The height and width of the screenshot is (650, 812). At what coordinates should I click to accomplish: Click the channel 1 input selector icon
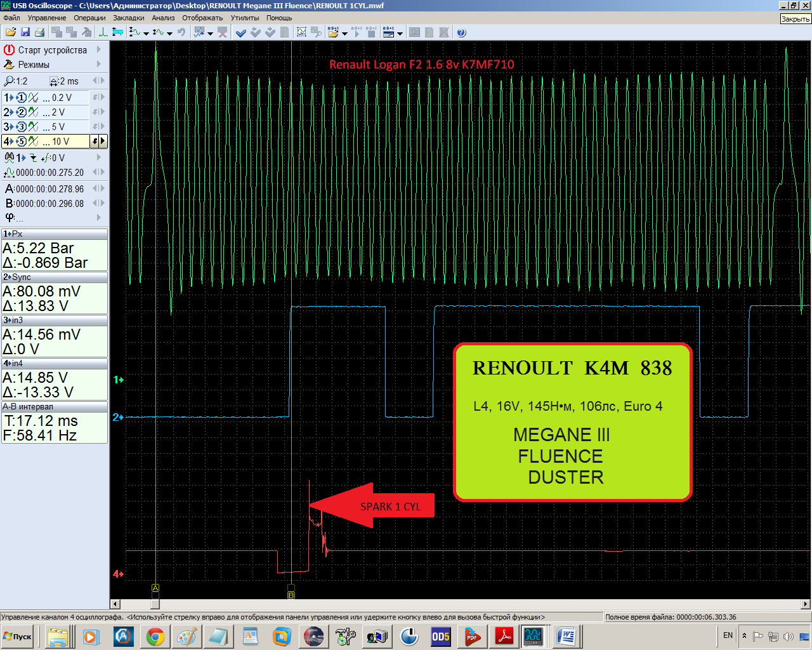coord(21,98)
